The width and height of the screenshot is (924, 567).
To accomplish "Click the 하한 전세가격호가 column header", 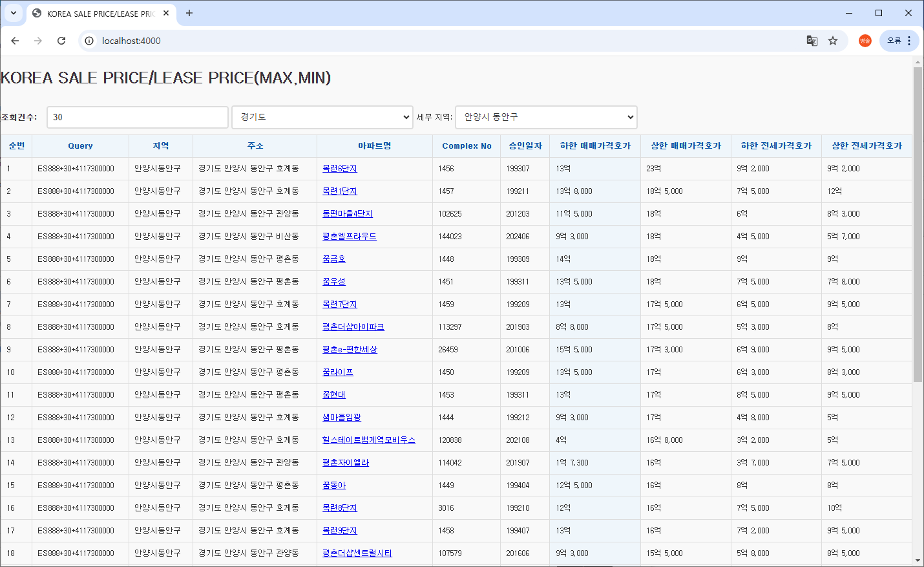I will coord(776,146).
